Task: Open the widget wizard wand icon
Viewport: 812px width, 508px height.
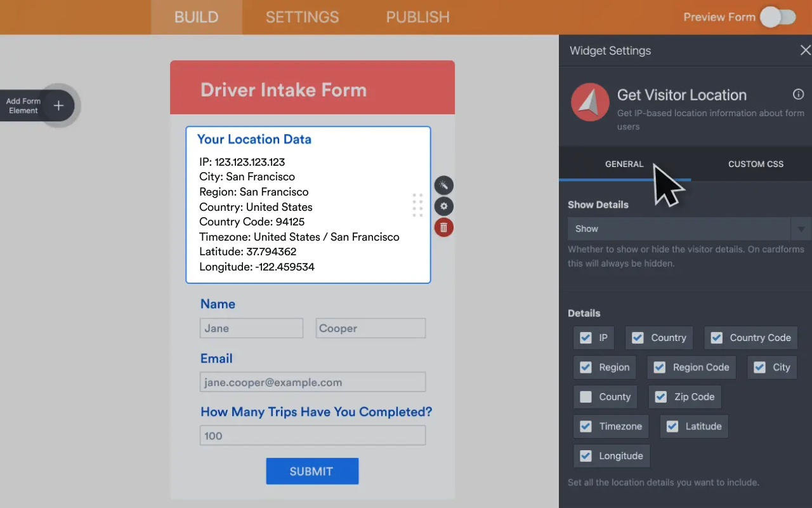Action: click(x=443, y=185)
